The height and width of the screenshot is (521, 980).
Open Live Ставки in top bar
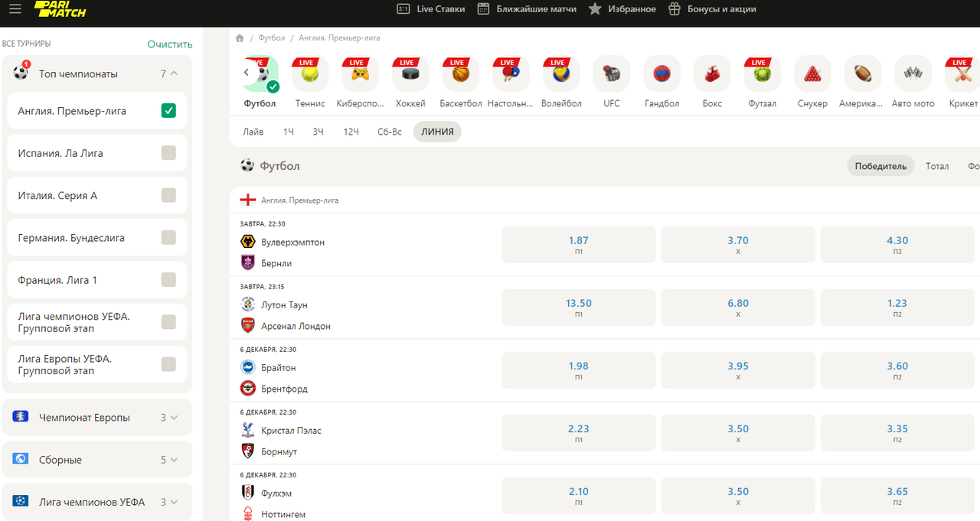tap(430, 9)
